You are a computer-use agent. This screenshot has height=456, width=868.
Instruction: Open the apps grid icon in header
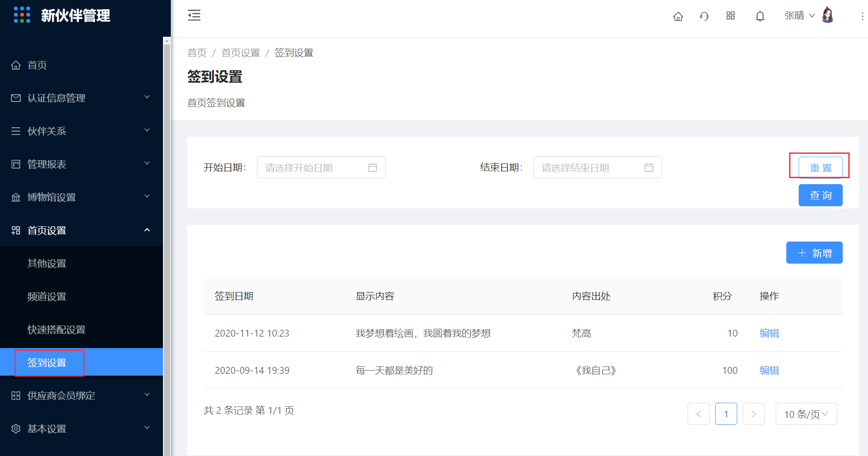click(x=731, y=16)
